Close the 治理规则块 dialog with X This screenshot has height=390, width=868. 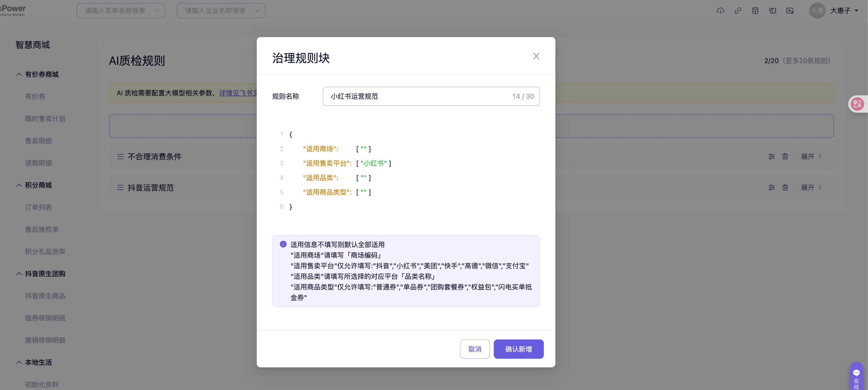pos(536,56)
